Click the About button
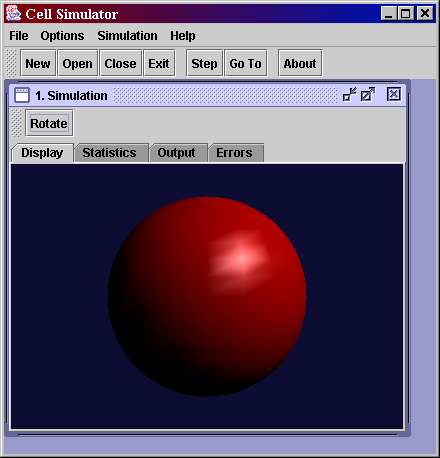Image resolution: width=440 pixels, height=458 pixels. pyautogui.click(x=300, y=63)
